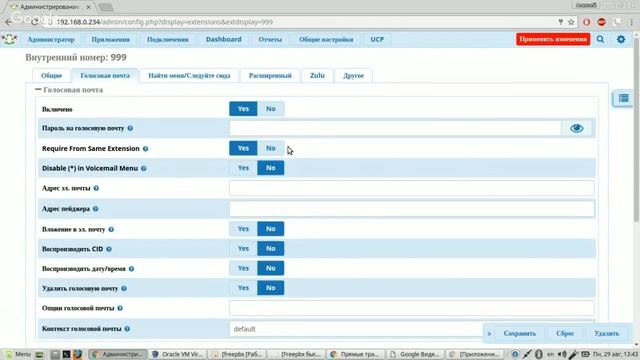640x360 pixels.
Task: Open the Отчеты dropdown menu
Action: point(270,40)
